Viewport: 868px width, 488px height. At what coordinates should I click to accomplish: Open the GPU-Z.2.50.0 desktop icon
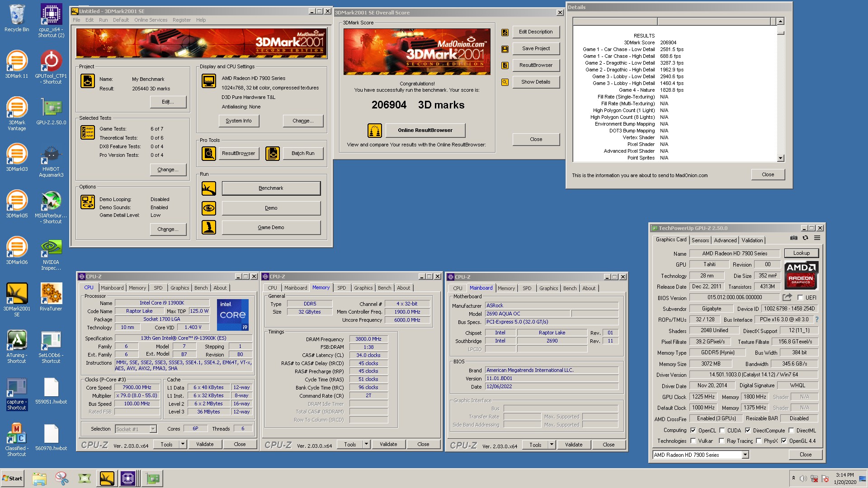[51, 111]
